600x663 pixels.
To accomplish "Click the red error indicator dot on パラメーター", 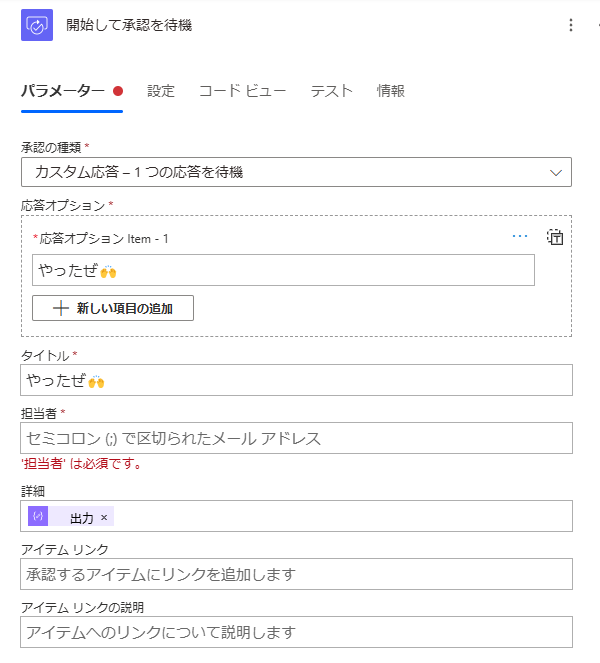I will tap(118, 91).
